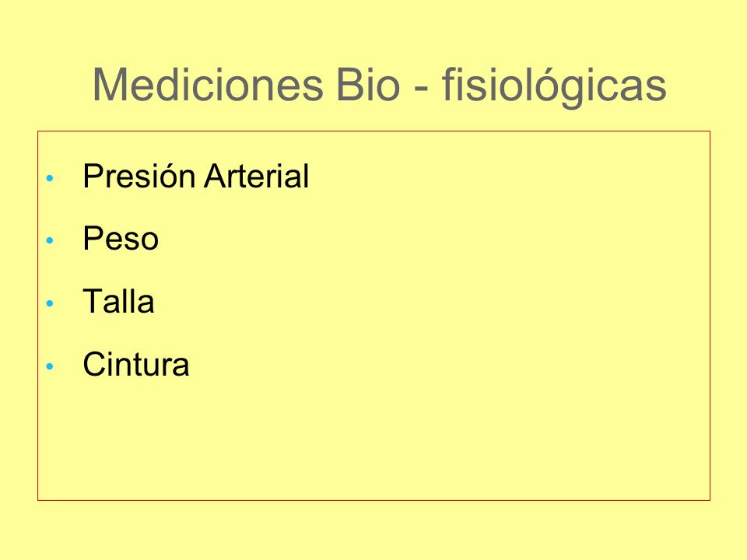Click the blue bullet before Peso
Viewport: 747px width, 560px height.
[50, 240]
